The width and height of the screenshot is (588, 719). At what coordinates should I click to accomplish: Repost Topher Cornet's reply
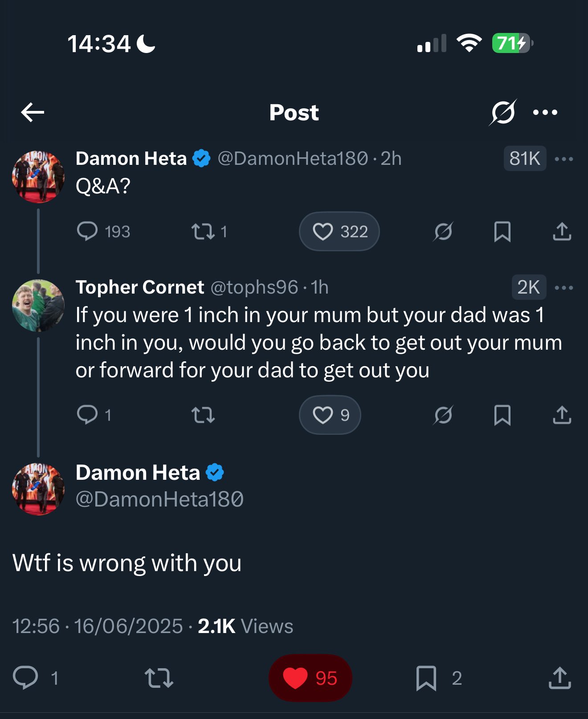[203, 415]
